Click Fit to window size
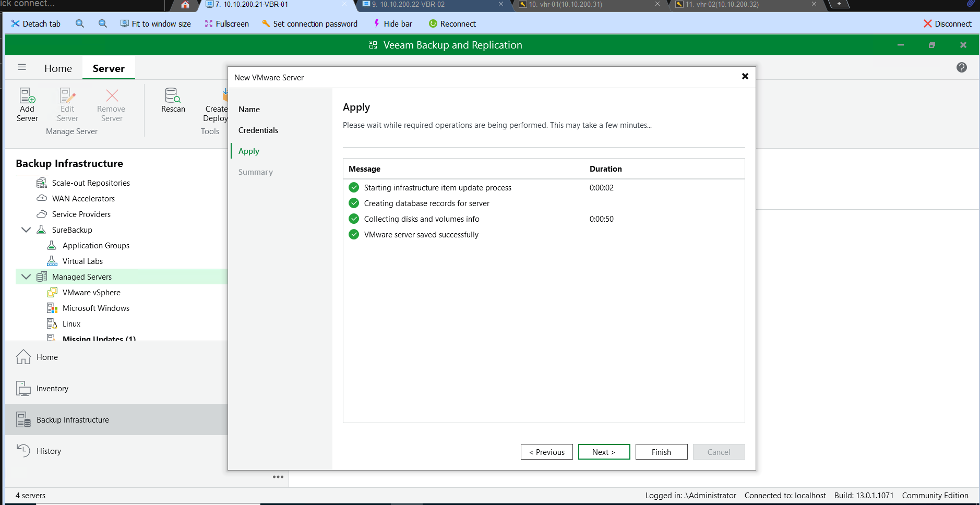The image size is (980, 505). [156, 24]
